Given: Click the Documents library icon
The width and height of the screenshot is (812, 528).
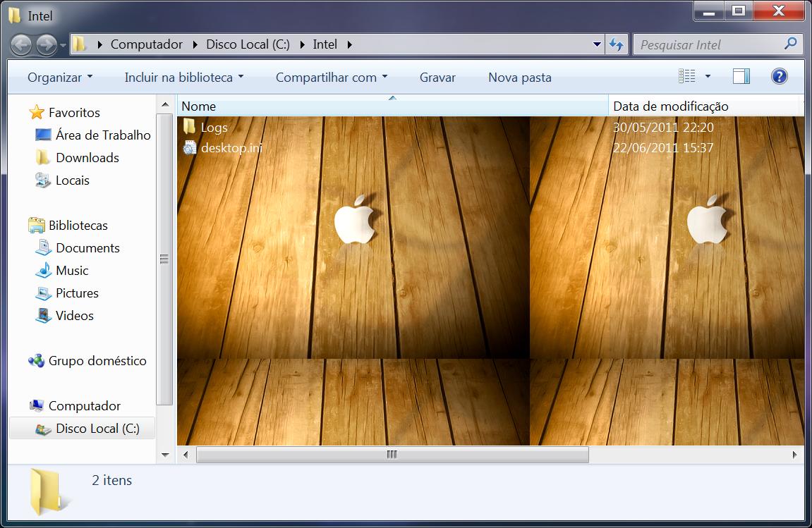Looking at the screenshot, I should click(x=44, y=248).
